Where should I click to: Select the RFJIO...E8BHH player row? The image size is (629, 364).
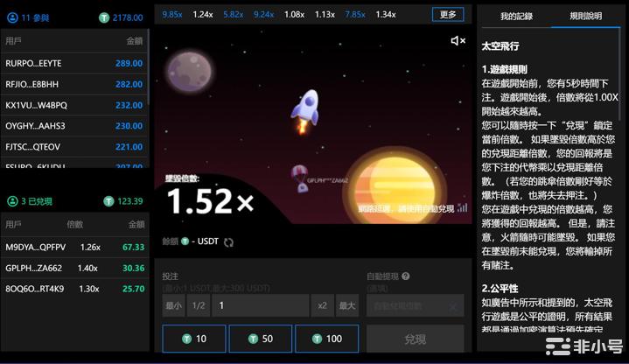74,84
